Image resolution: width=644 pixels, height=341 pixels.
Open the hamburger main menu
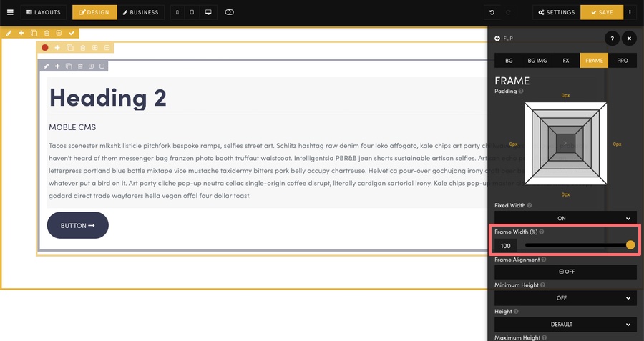click(10, 12)
